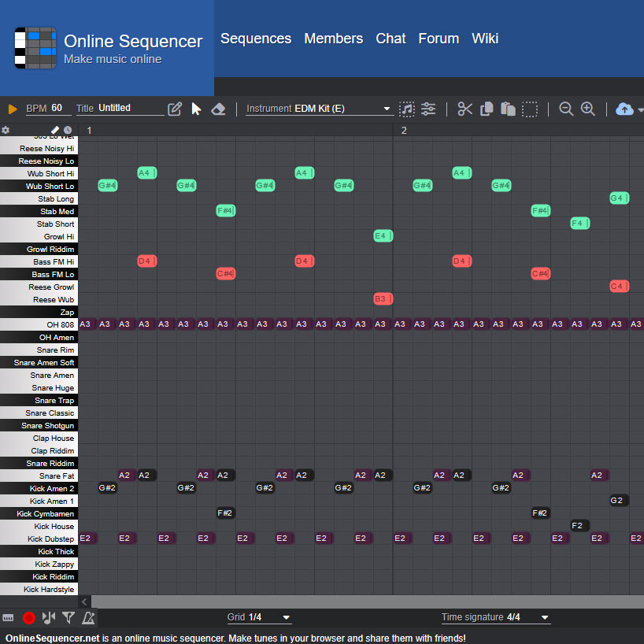Expand the arrow next to cloud upload
This screenshot has height=644, width=644.
(640, 109)
